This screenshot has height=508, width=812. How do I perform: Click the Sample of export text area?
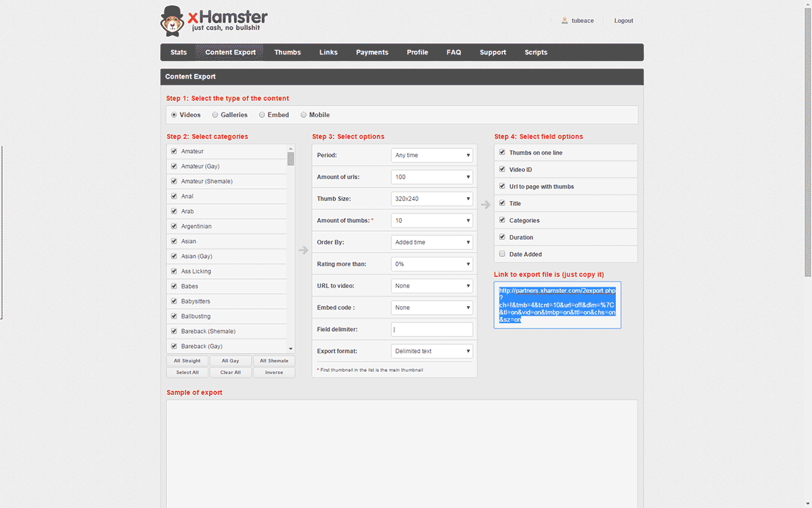coord(402,454)
